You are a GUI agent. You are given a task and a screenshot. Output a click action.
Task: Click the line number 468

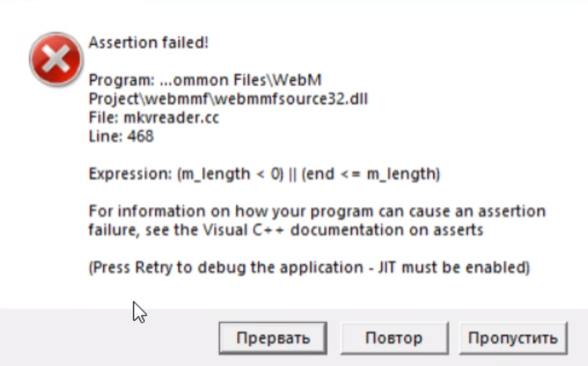[141, 137]
